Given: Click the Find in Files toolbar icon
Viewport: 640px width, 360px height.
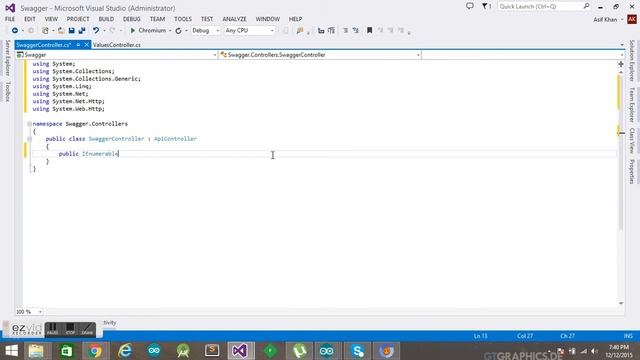Looking at the screenshot, I should coord(300,31).
